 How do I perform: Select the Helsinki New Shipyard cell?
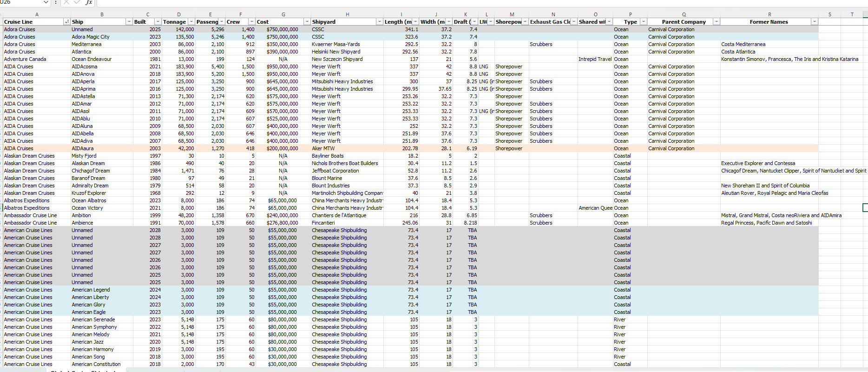pyautogui.click(x=347, y=52)
